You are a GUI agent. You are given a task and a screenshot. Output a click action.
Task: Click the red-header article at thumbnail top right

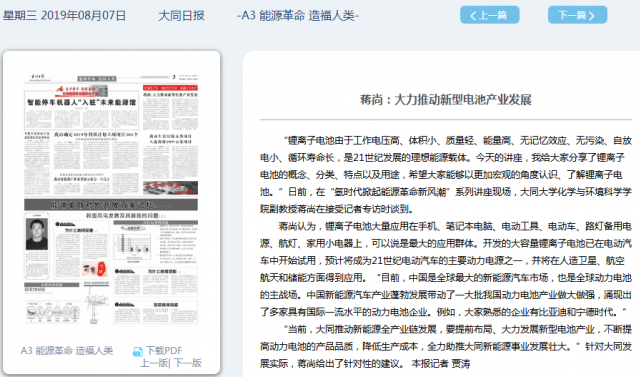(x=170, y=107)
